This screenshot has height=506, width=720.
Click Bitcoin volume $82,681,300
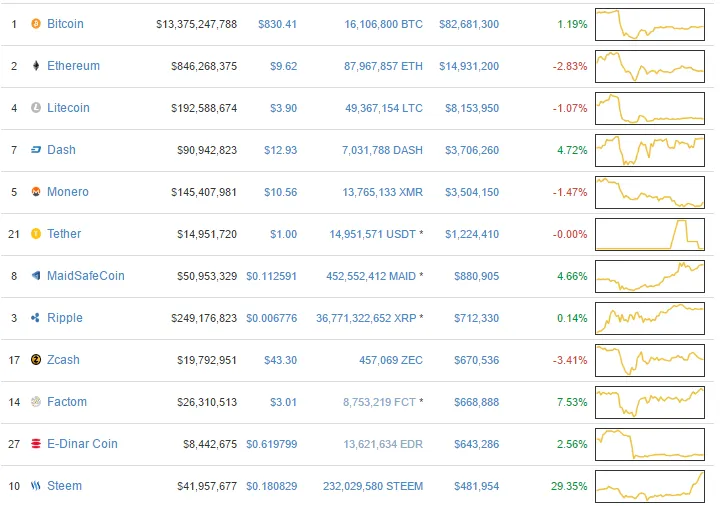pyautogui.click(x=469, y=24)
